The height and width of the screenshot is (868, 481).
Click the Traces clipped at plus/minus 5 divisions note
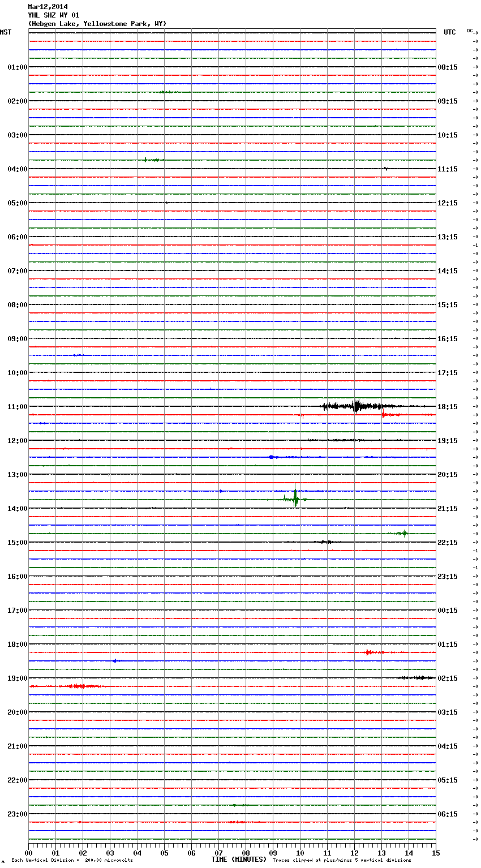point(342,861)
